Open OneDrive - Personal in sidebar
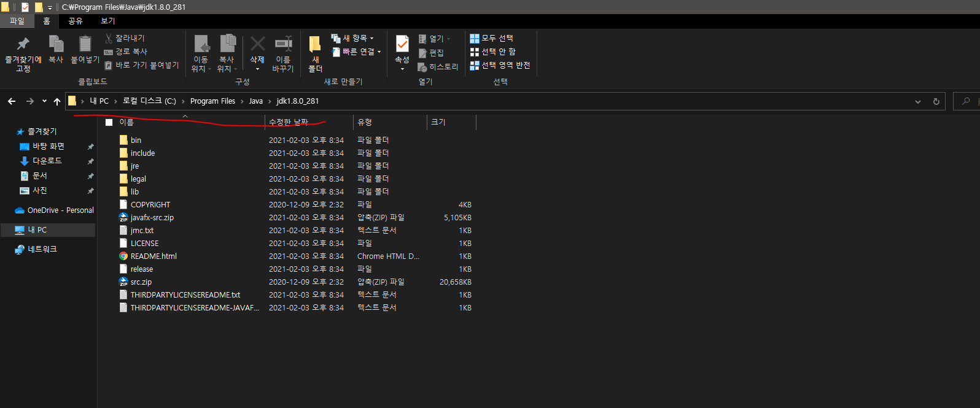The height and width of the screenshot is (408, 980). click(x=54, y=210)
